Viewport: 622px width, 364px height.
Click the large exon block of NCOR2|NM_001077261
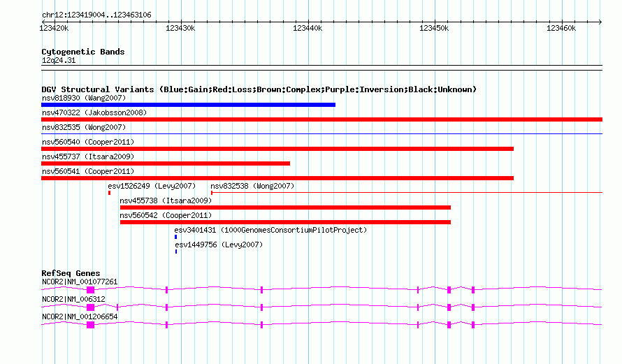[90, 290]
